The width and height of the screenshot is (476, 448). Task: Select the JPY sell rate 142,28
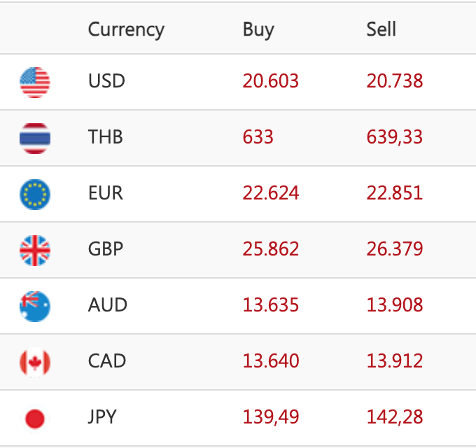(x=395, y=417)
